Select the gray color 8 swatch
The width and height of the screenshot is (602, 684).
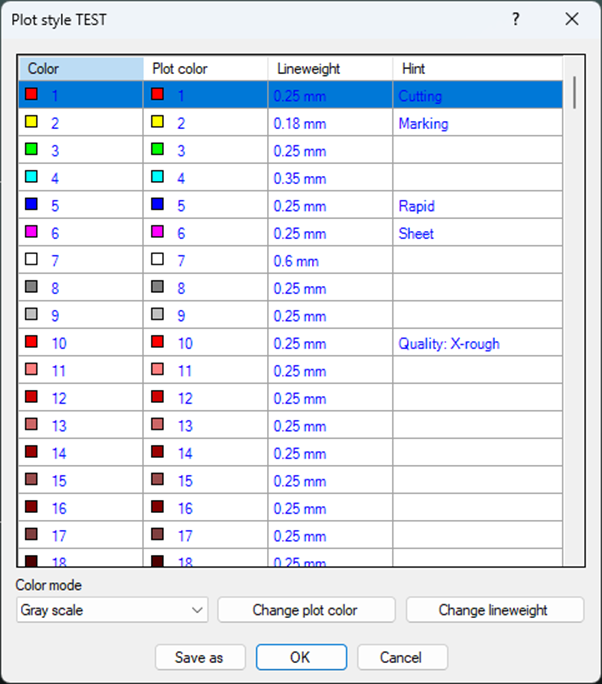31,287
